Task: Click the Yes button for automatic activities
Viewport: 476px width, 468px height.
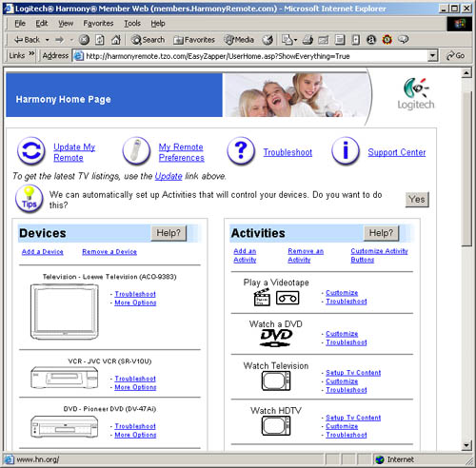Action: pyautogui.click(x=417, y=200)
